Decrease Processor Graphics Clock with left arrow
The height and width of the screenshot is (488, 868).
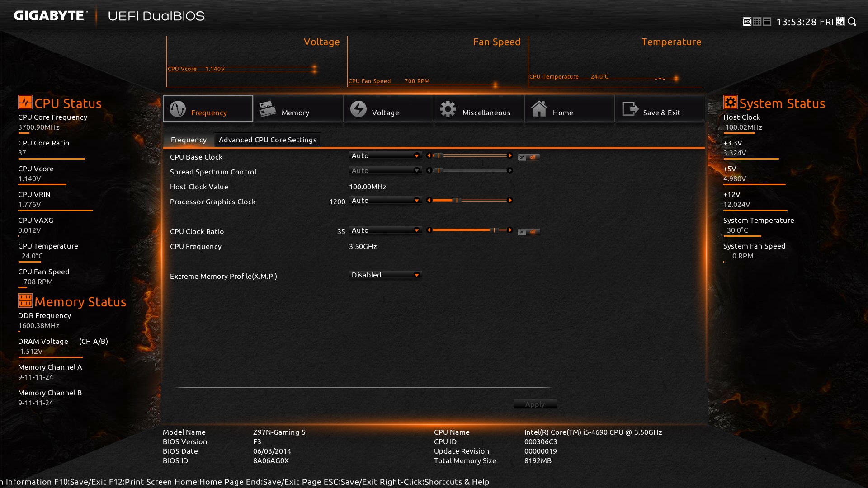pyautogui.click(x=429, y=200)
